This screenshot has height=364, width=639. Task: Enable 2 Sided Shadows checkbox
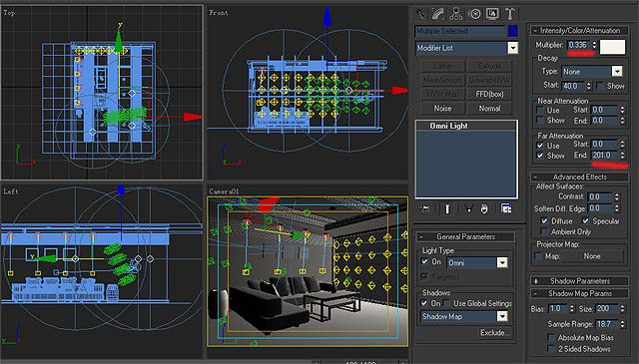[551, 349]
